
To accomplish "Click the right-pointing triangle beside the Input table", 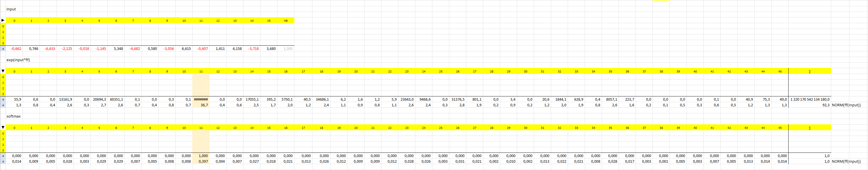I will coord(3,21).
